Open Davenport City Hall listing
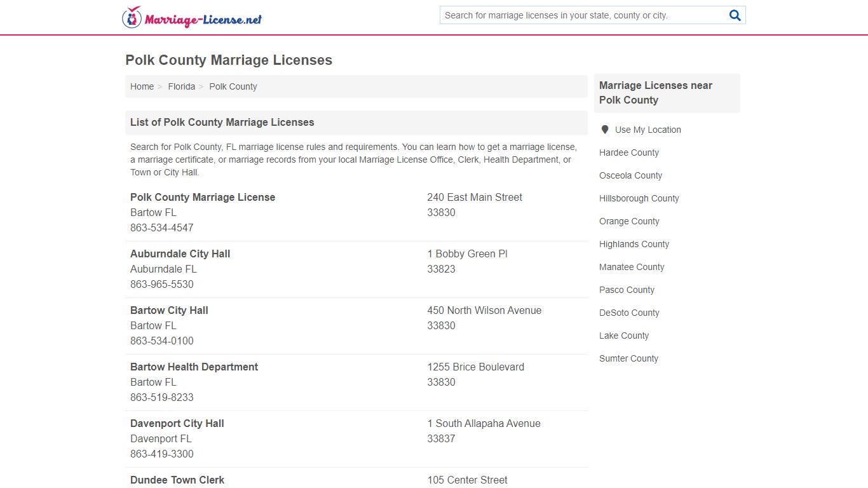868x488 pixels. [x=177, y=423]
